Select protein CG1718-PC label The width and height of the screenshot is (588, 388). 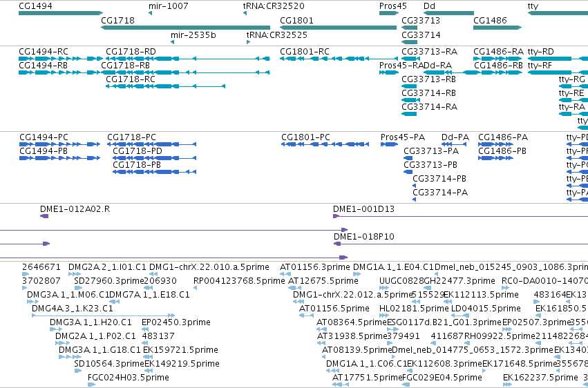coord(131,137)
